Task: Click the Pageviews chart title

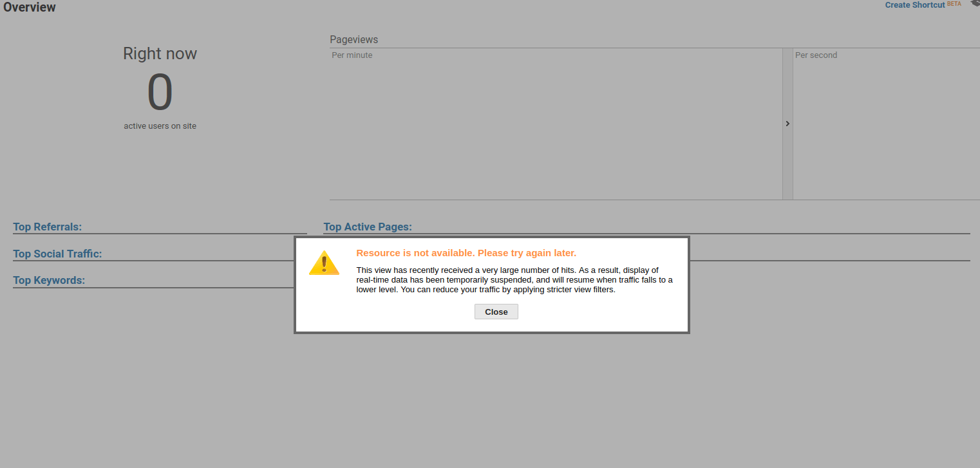Action: (354, 39)
